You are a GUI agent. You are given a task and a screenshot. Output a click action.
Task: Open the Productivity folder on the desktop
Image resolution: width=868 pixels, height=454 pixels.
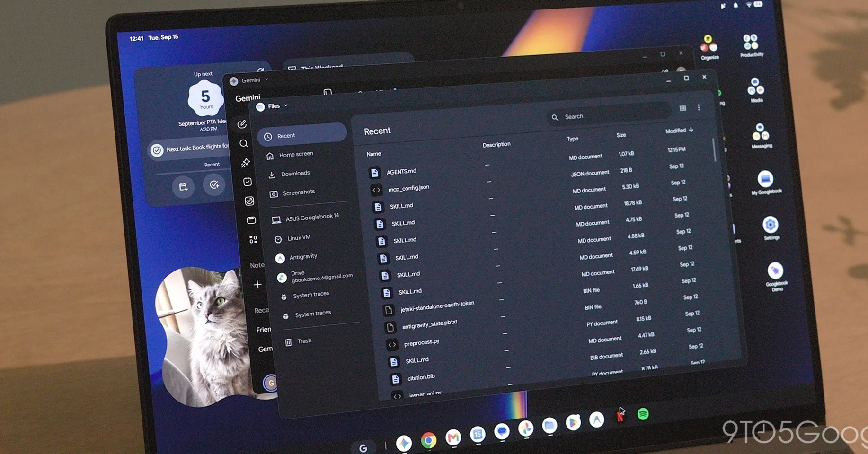751,45
